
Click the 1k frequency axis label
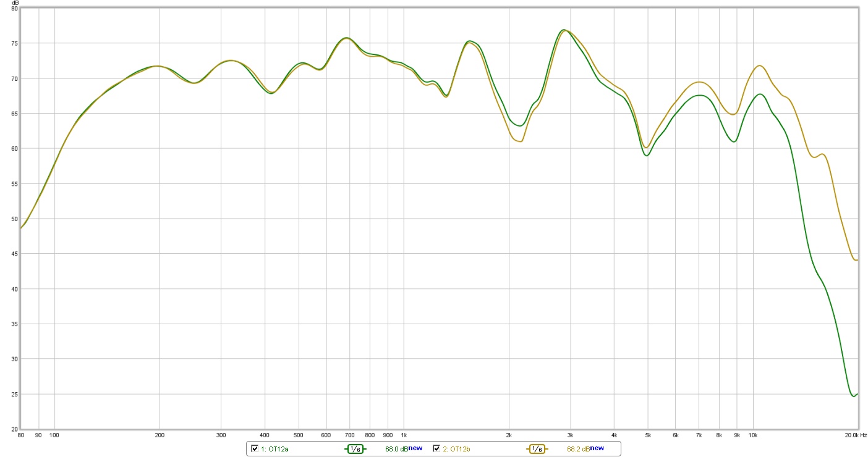[x=404, y=435]
